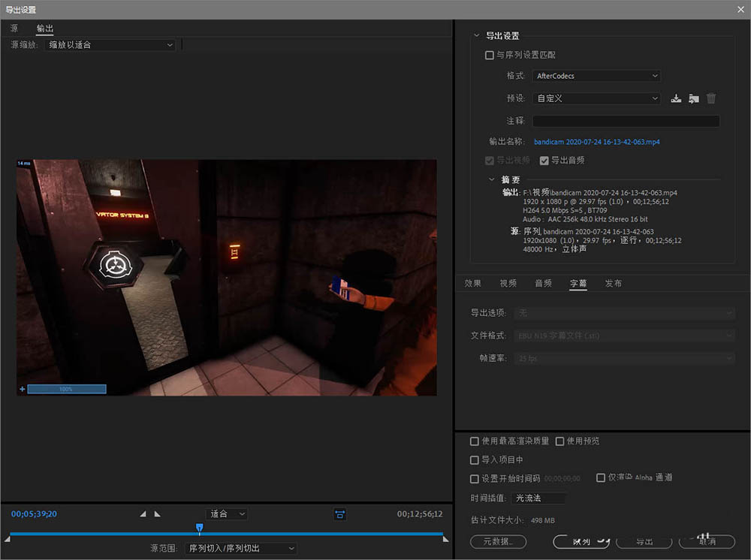Click the estimated file size 498 MB
This screenshot has height=560, width=751.
coord(543,520)
